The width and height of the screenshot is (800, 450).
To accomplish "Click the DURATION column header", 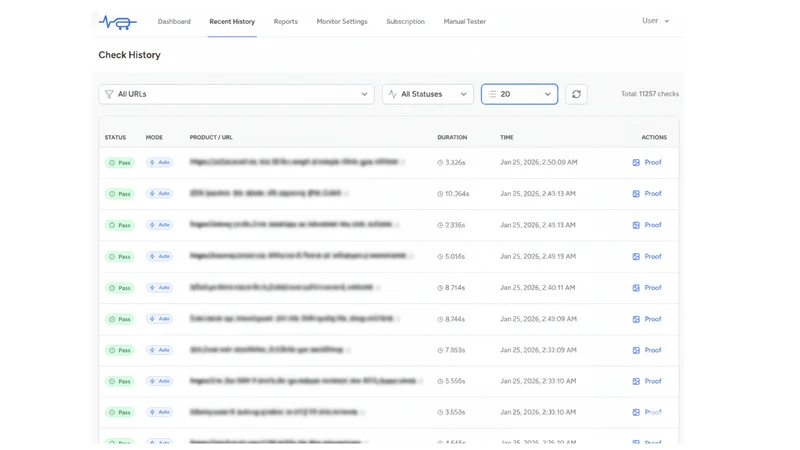I will 452,137.
